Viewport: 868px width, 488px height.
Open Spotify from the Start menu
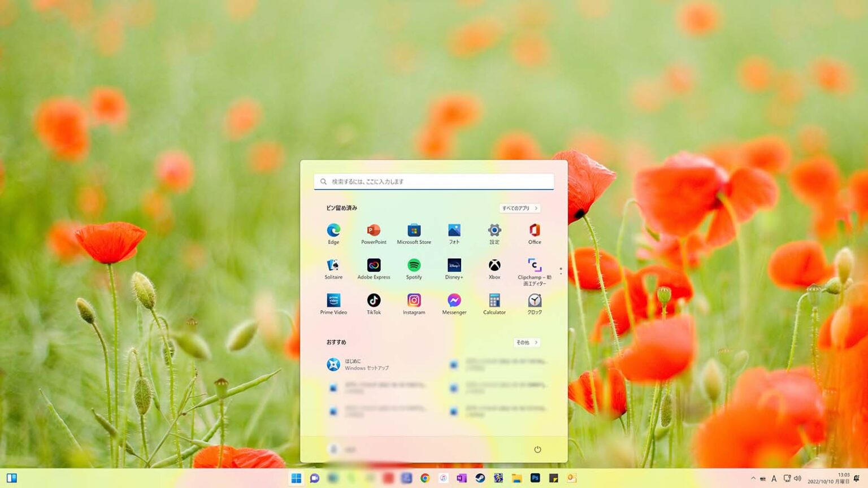[x=414, y=267]
